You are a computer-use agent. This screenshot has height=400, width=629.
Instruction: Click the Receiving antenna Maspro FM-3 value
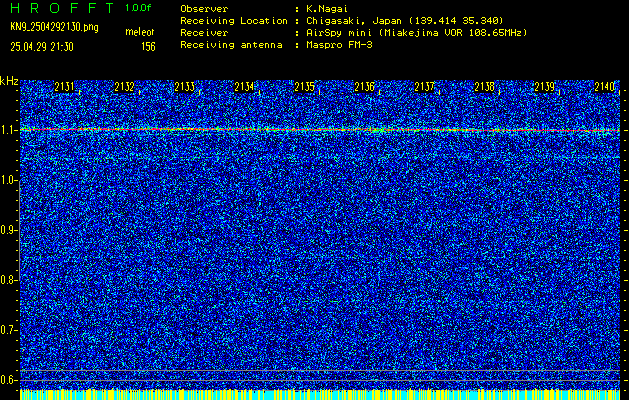[x=339, y=45]
